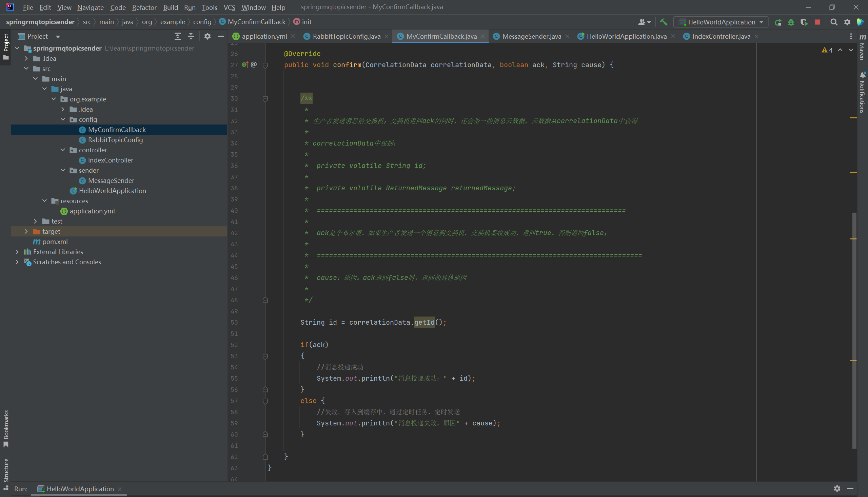Open the HelloWorldApplication run configuration dropdown
The width and height of the screenshot is (868, 497).
(x=721, y=22)
